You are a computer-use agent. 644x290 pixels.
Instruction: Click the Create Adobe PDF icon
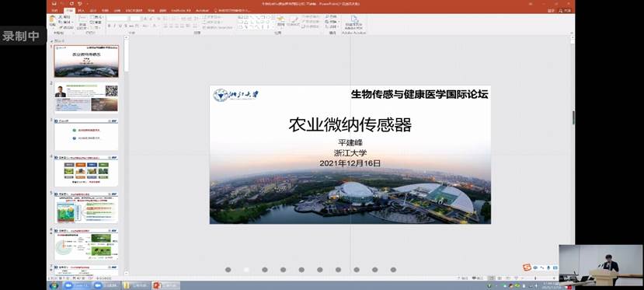[x=353, y=21]
